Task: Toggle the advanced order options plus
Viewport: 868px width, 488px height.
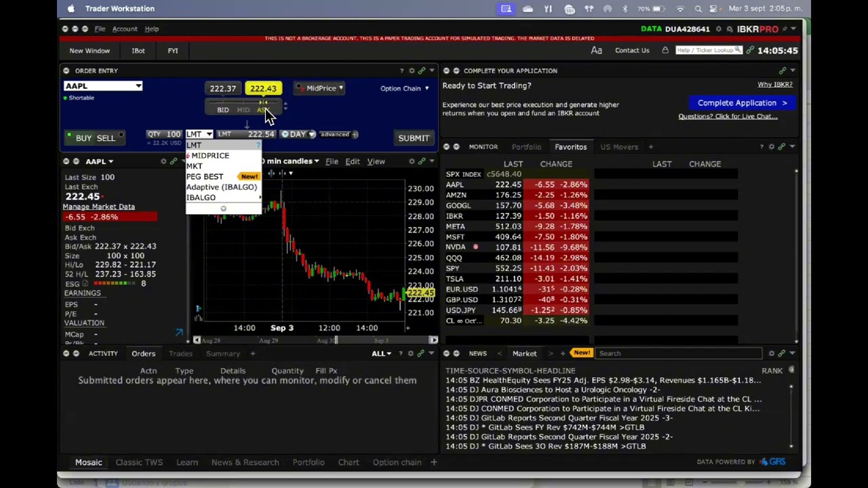Action: 355,134
